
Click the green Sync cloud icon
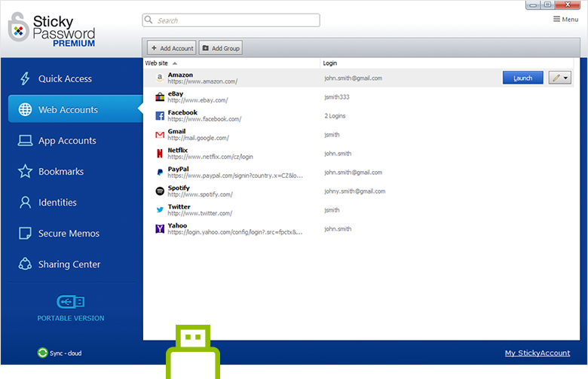coord(42,353)
